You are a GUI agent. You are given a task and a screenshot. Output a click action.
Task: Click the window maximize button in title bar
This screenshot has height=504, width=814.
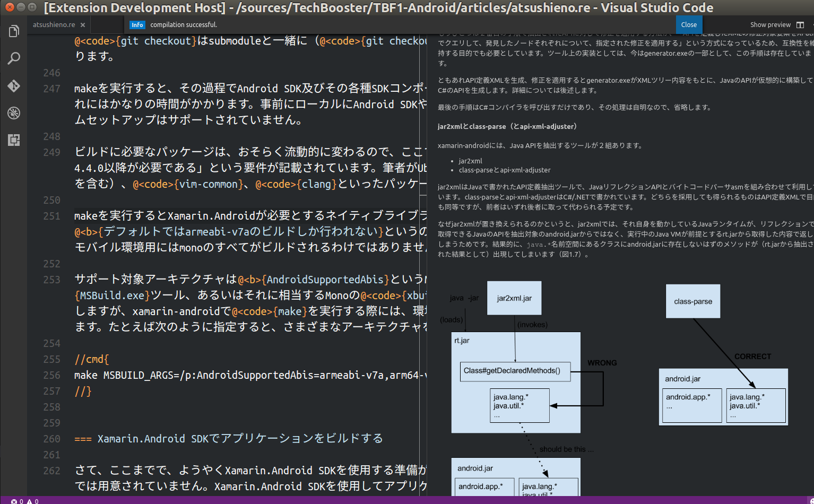point(32,7)
